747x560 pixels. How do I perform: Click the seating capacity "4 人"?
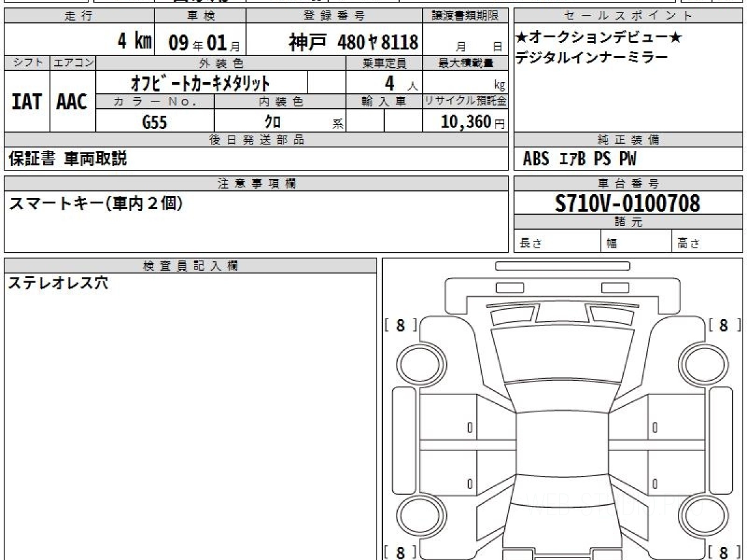400,83
